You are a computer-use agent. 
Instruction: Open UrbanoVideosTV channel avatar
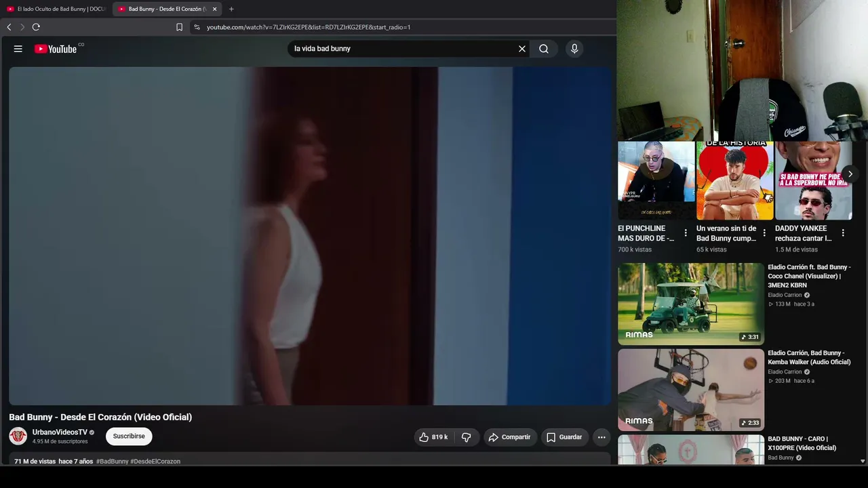(x=18, y=436)
